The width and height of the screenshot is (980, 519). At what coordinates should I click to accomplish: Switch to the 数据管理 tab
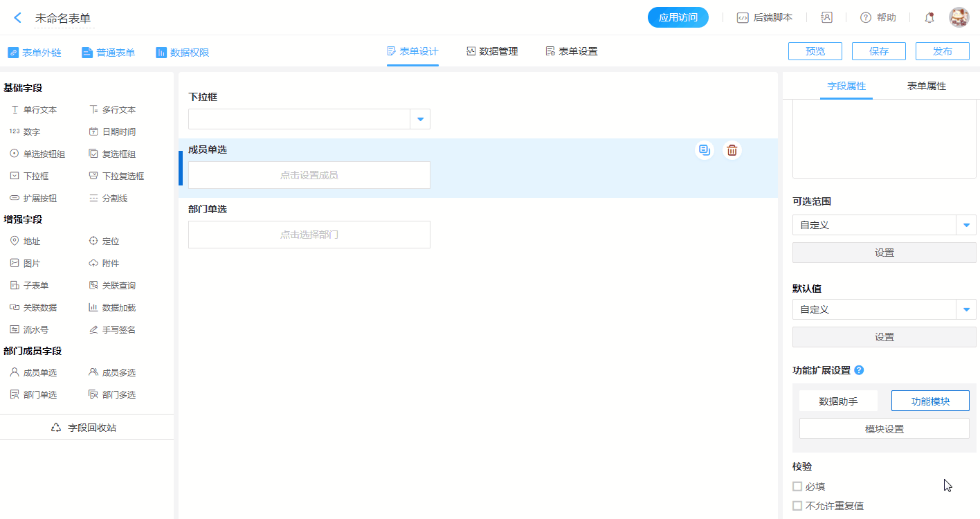(x=492, y=51)
